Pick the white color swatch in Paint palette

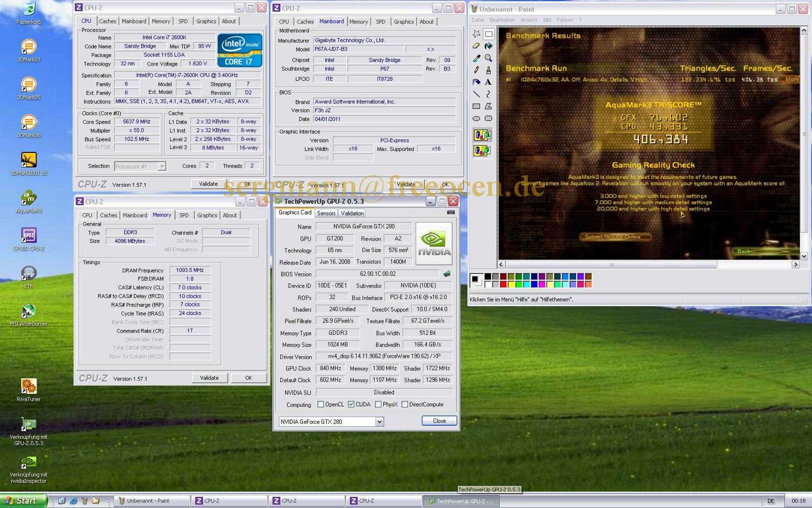[x=488, y=284]
